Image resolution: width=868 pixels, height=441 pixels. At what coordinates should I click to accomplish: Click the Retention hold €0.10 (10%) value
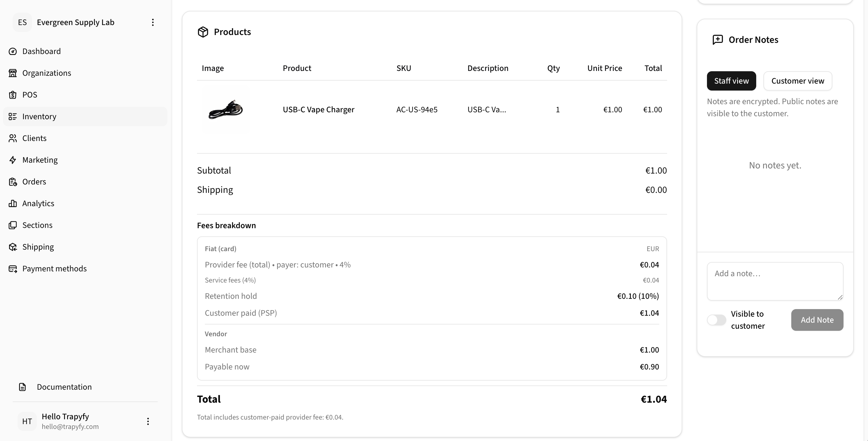pyautogui.click(x=638, y=296)
